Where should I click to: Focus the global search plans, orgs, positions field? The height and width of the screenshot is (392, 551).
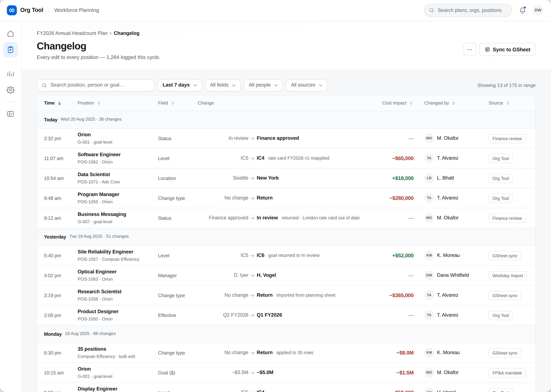tap(468, 10)
